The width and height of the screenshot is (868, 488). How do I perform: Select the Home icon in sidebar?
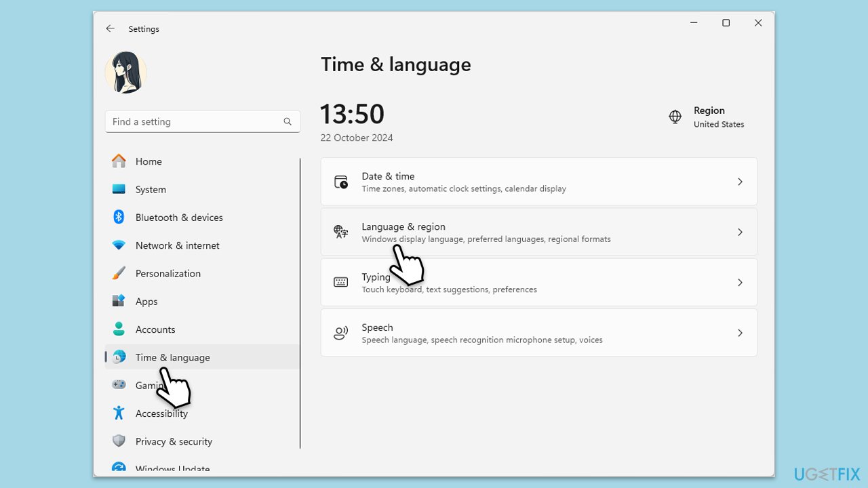[119, 161]
